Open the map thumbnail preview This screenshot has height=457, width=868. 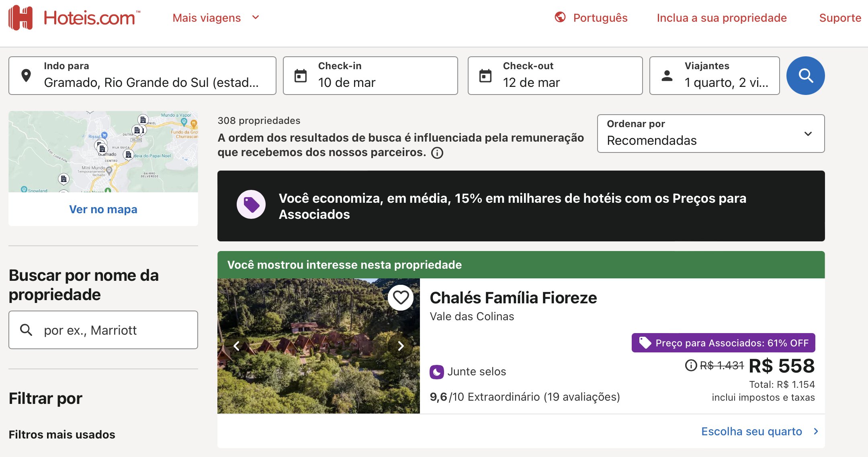coord(103,152)
